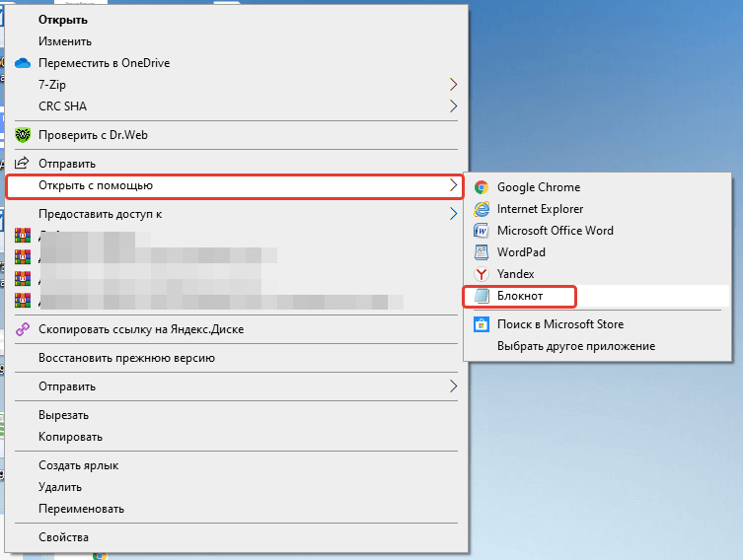
Task: Choose Свойства from the context menu
Action: click(63, 537)
